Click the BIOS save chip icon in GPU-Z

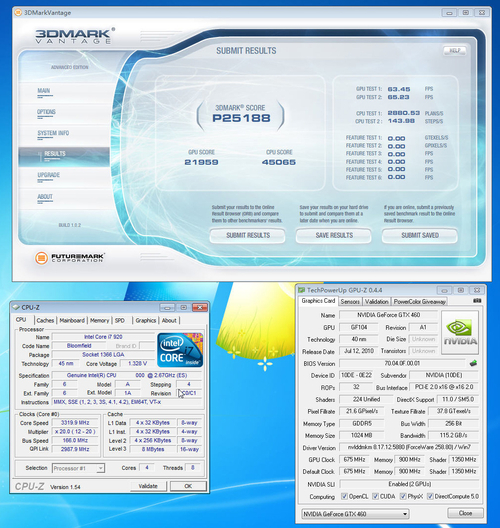473,363
